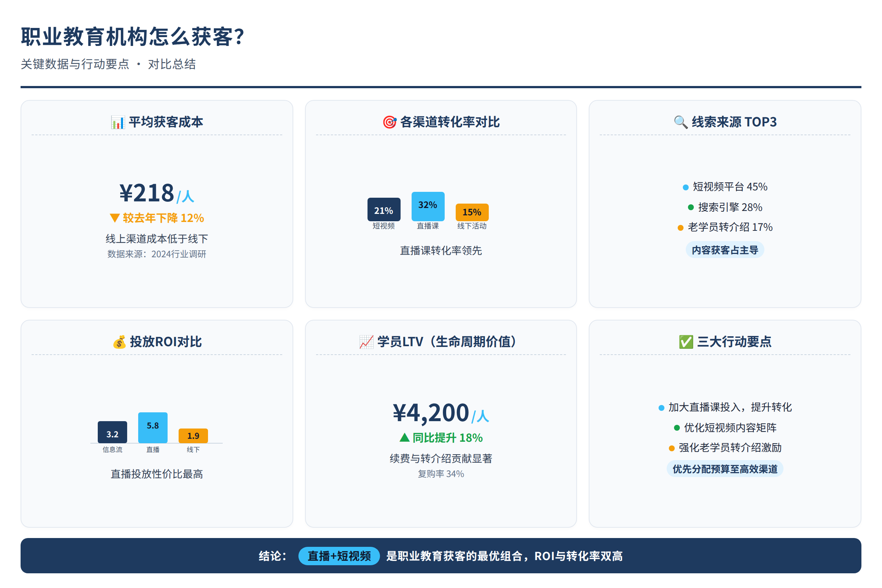Select the 15% 线下活动 conversion bar

tap(472, 212)
